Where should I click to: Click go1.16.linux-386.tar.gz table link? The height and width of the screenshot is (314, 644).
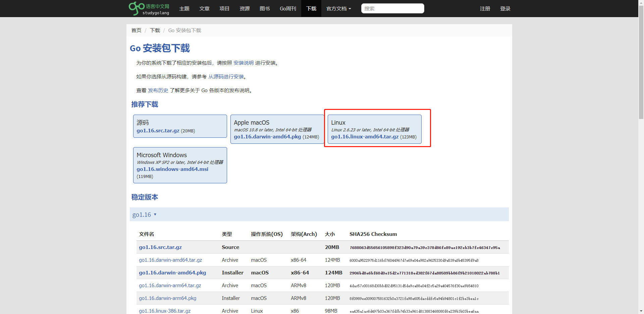[x=165, y=311]
